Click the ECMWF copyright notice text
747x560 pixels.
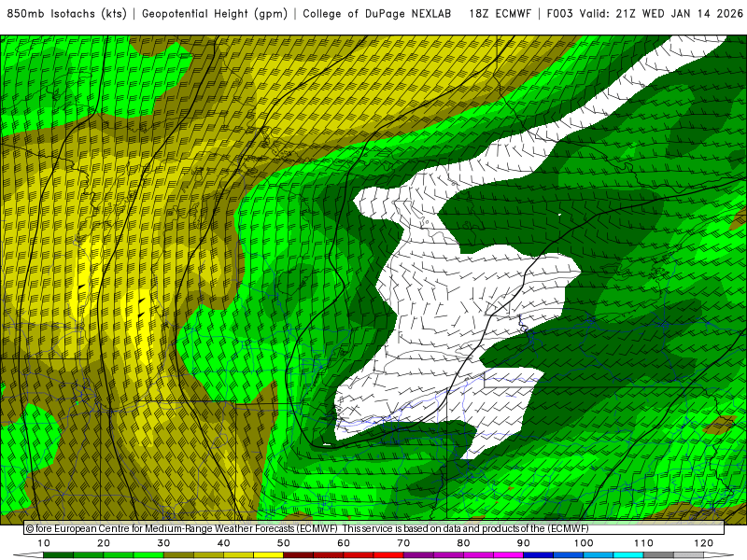point(307,528)
